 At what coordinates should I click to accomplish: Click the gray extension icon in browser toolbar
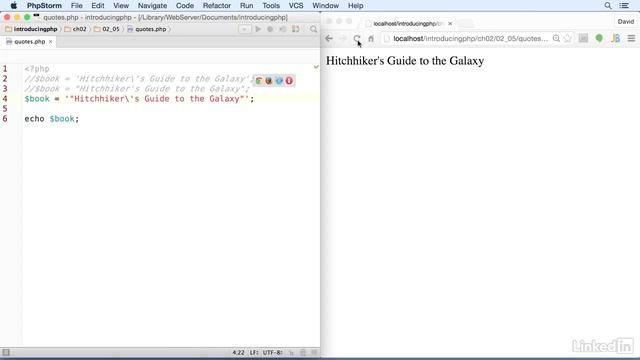(583, 38)
